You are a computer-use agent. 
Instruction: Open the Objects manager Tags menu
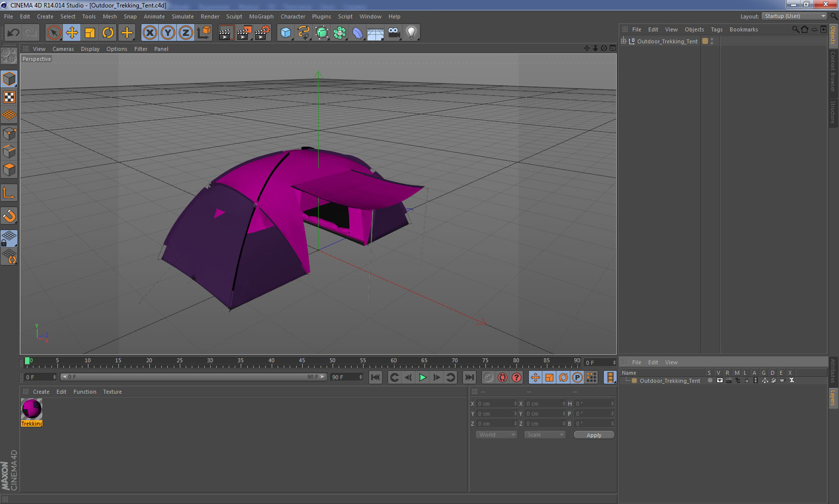[717, 29]
